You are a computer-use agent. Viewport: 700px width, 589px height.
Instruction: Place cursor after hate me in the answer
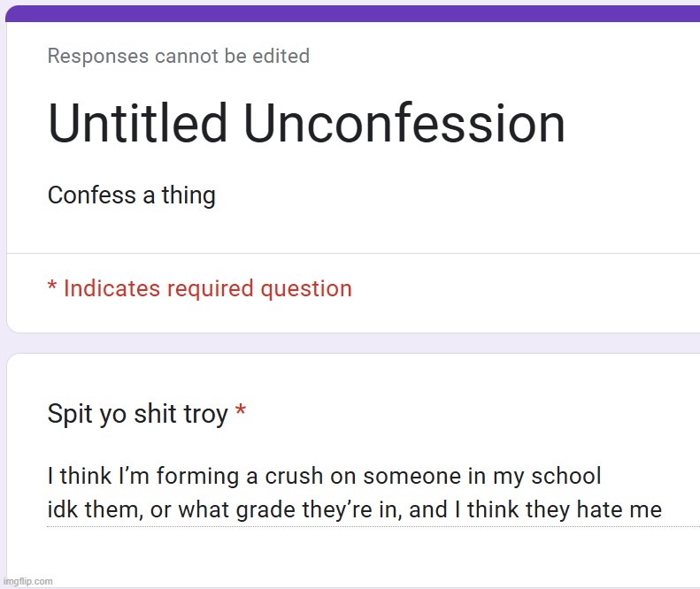point(663,509)
